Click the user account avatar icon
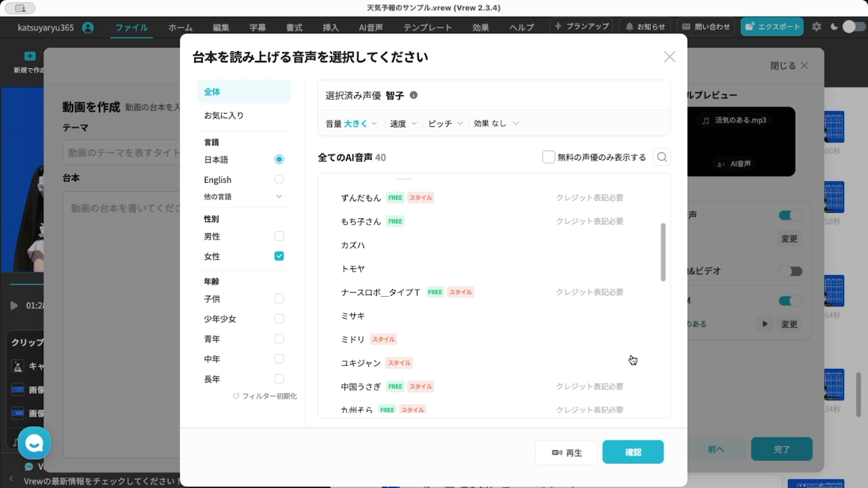The image size is (868, 488). pyautogui.click(x=87, y=28)
